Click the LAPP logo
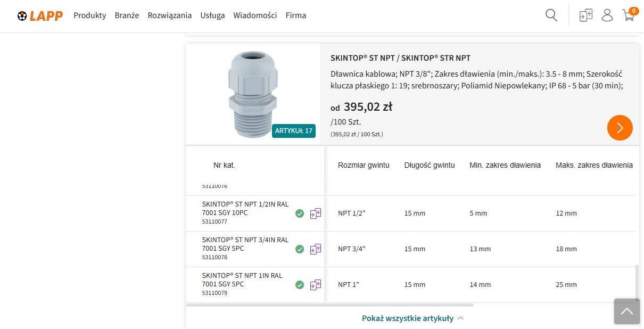The image size is (644, 329). 40,15
